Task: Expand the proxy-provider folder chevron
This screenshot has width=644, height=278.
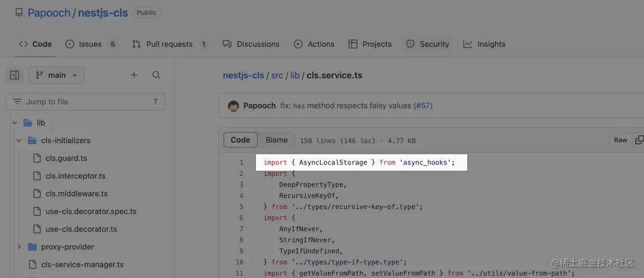Action: click(19, 247)
